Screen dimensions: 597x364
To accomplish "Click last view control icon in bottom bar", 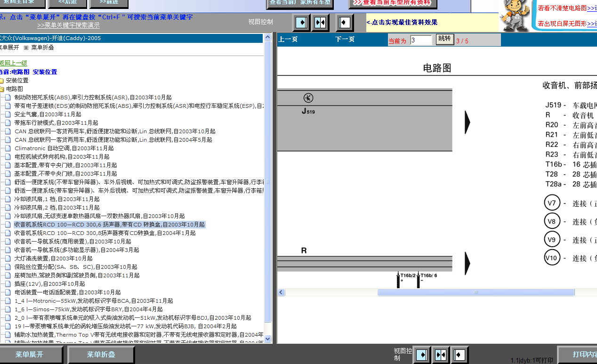I will click(460, 354).
